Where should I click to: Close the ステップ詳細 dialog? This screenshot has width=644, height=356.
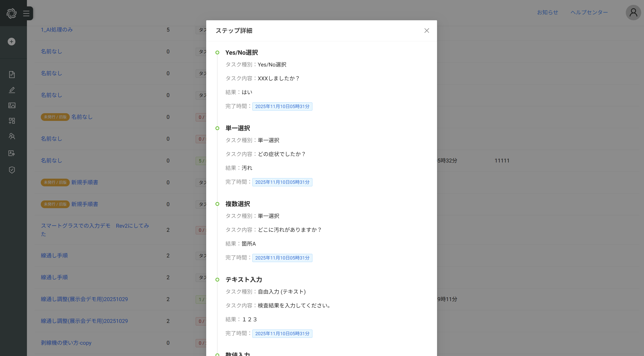[x=427, y=31]
